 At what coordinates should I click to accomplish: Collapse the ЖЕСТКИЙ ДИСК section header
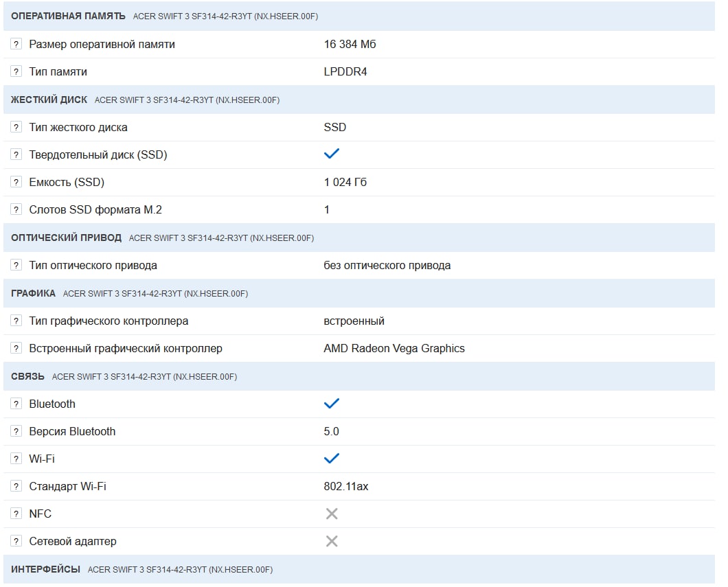click(x=49, y=100)
